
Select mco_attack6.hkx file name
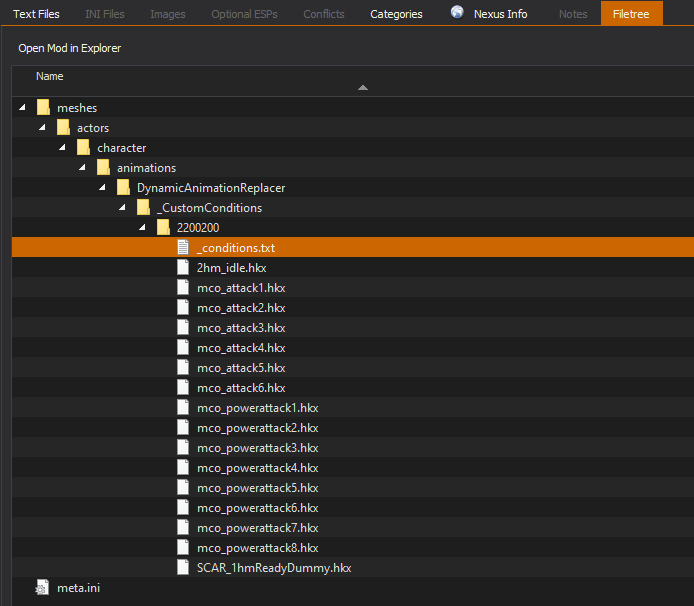[241, 388]
